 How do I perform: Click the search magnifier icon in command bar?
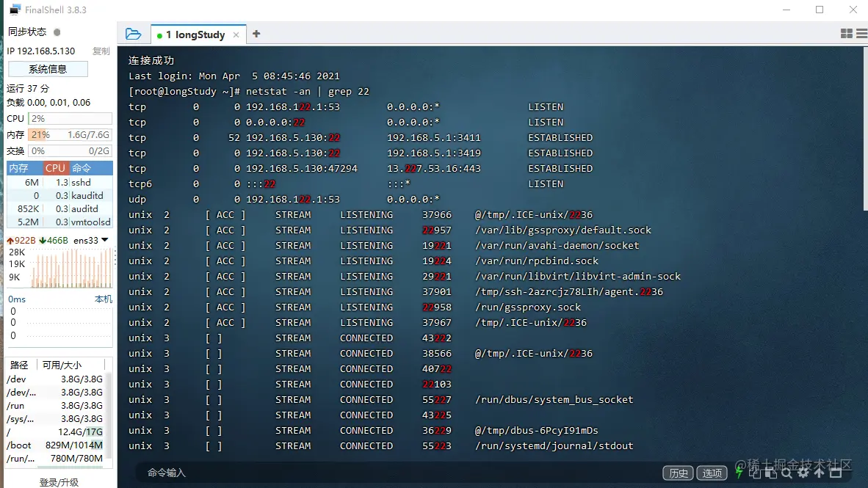[x=786, y=473]
